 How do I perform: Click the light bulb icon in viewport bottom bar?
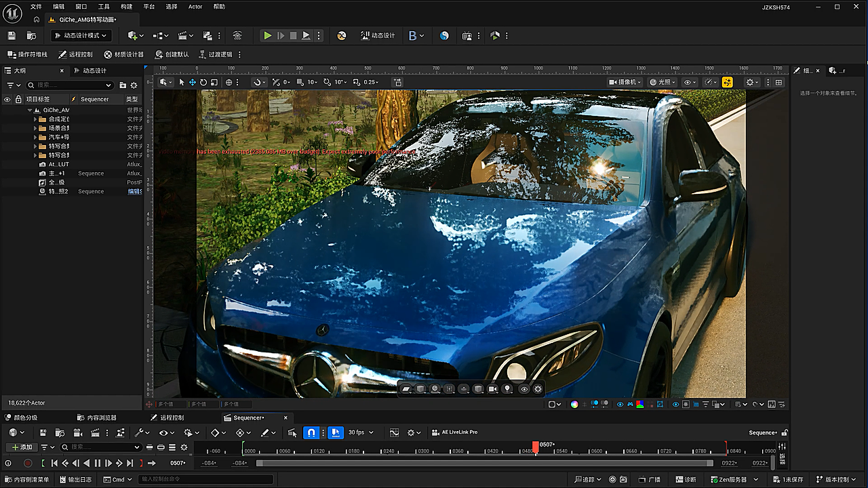point(507,389)
